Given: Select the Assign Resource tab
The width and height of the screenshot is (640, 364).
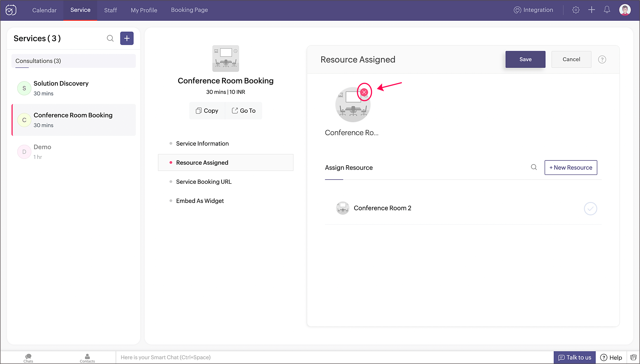Looking at the screenshot, I should tap(349, 168).
